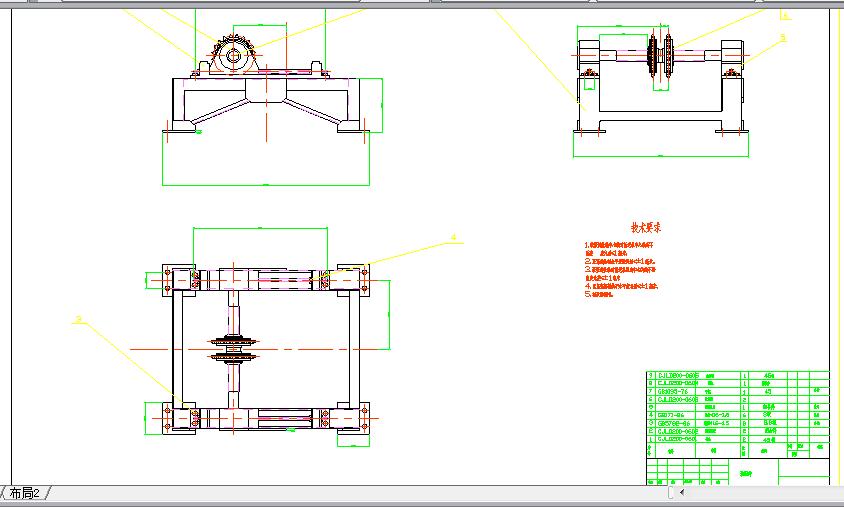The width and height of the screenshot is (844, 507).
Task: Select the double sprocket in the plan view
Action: click(x=234, y=348)
